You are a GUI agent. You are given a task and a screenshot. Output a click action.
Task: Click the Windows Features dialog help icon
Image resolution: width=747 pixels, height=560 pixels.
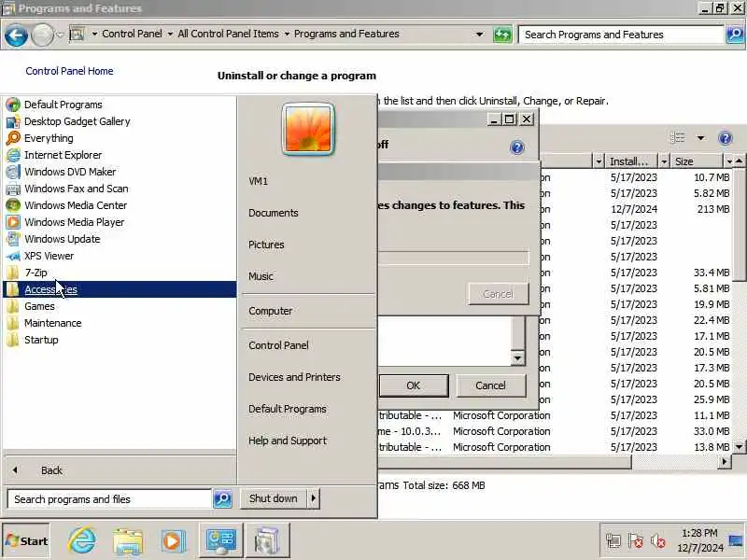click(517, 147)
